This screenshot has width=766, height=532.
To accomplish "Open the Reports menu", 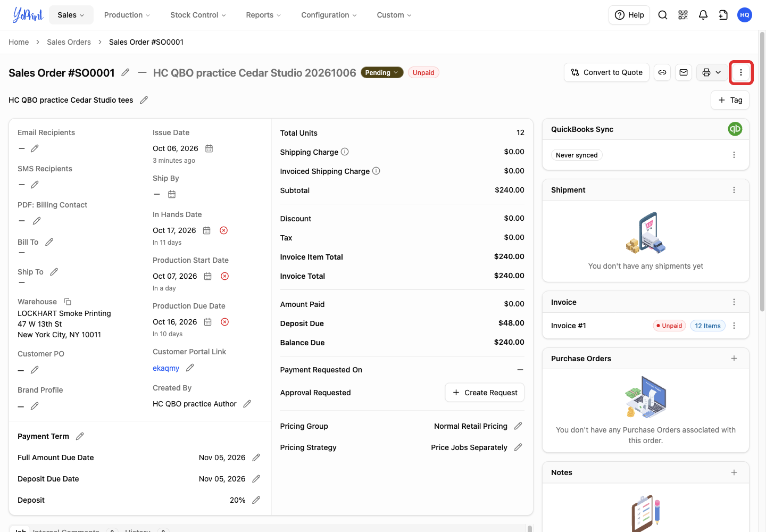I will pos(263,15).
